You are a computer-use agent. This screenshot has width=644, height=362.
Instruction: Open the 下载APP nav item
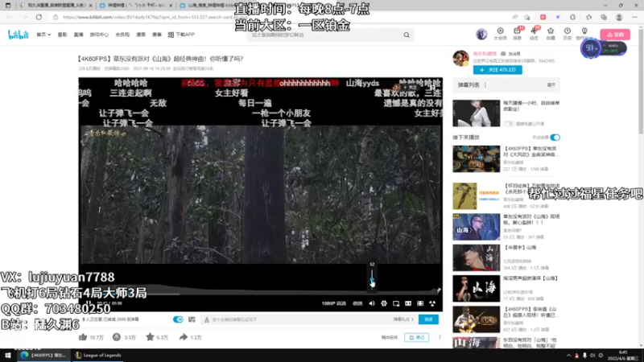[x=181, y=35]
